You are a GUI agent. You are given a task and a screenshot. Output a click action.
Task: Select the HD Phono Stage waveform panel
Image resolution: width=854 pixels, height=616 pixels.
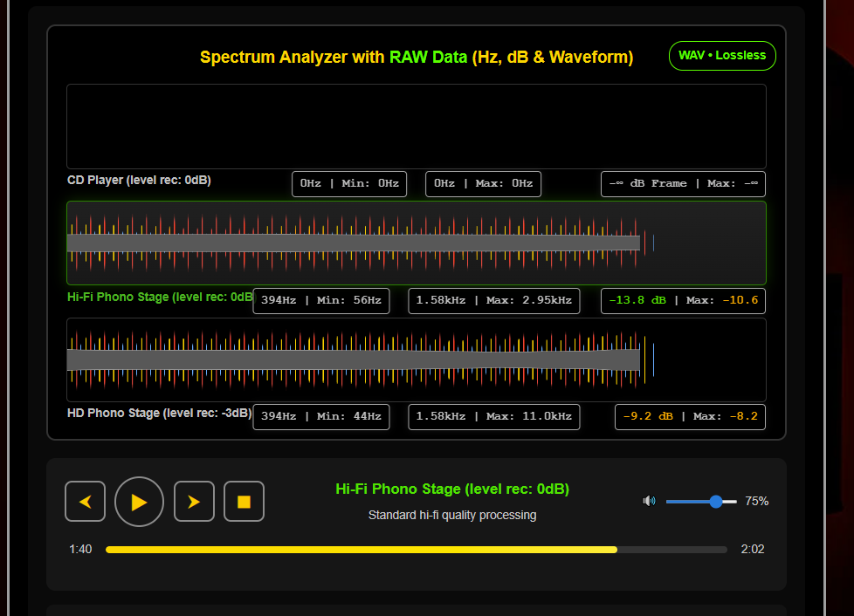pos(417,359)
